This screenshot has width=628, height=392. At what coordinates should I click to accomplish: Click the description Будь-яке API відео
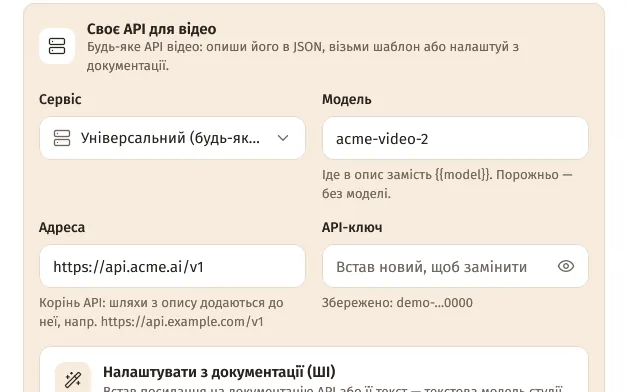pyautogui.click(x=303, y=56)
